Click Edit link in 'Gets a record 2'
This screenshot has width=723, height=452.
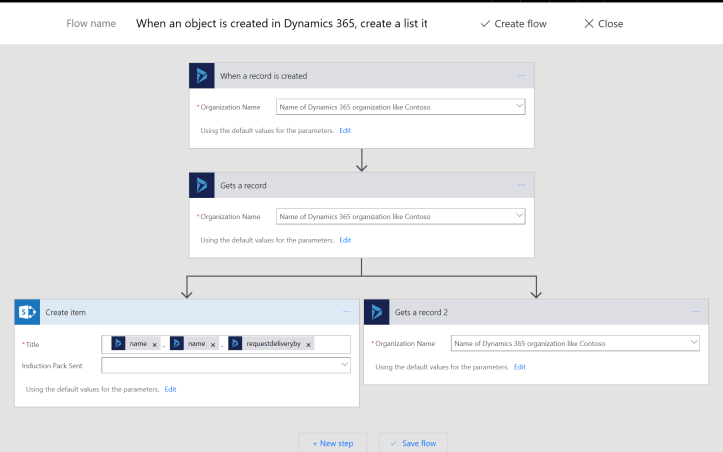click(520, 367)
